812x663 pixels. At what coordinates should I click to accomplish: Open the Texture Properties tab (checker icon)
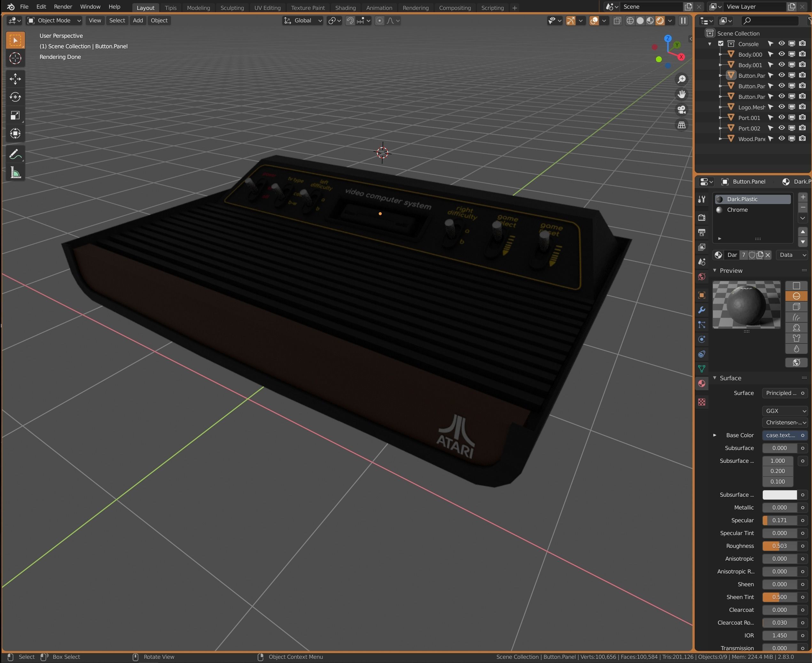point(701,402)
